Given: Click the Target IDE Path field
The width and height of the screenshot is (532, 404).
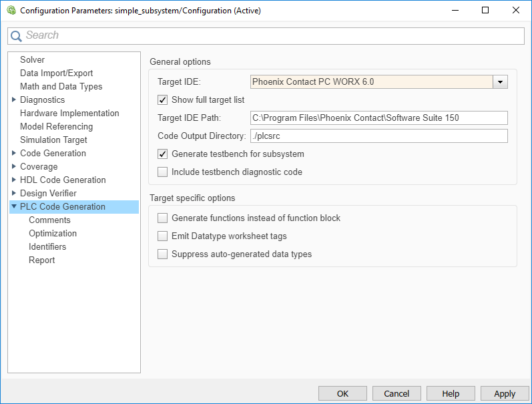Looking at the screenshot, I should (x=378, y=118).
